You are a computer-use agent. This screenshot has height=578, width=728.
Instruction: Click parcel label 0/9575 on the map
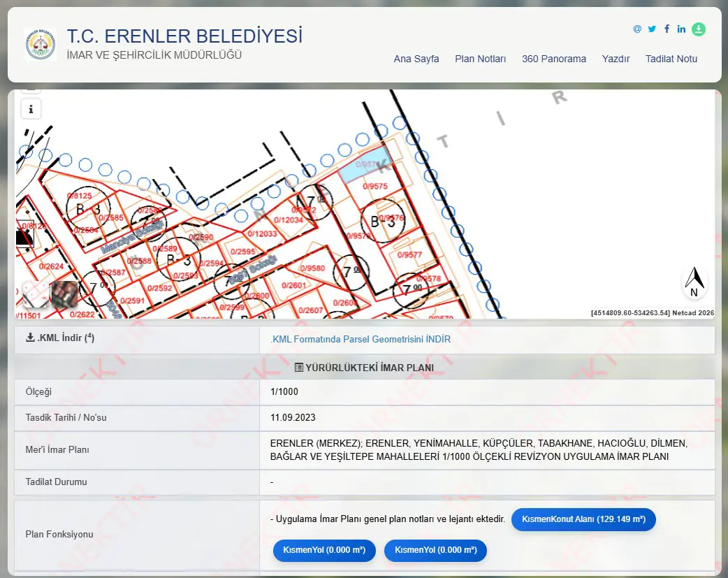tap(375, 187)
